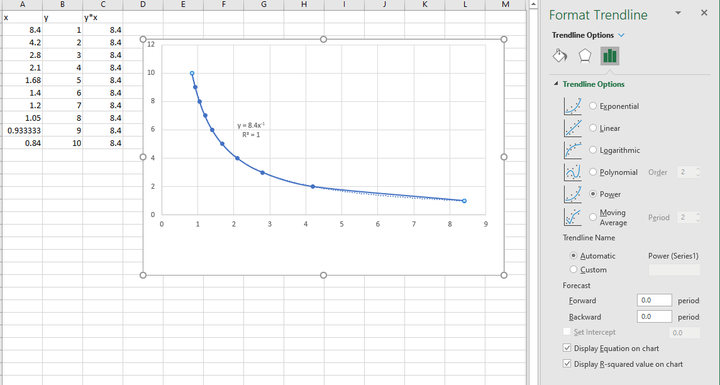Click the vertical axis label 12
720x385 pixels.
pos(151,45)
